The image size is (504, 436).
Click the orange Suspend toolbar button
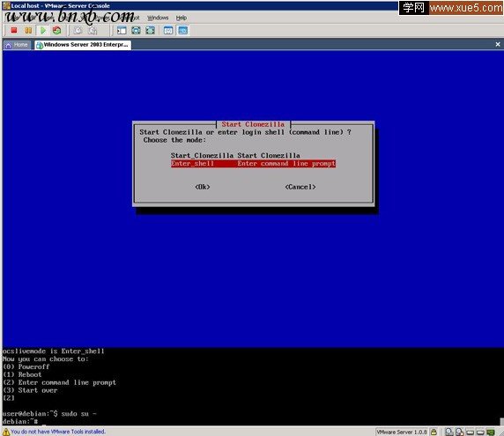[28, 30]
